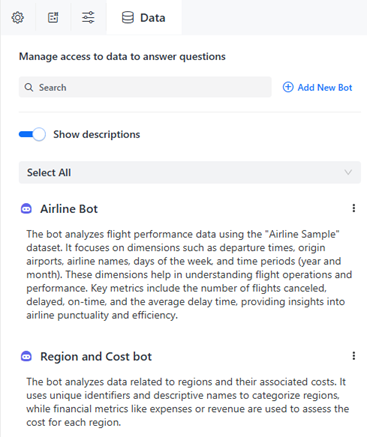Click Add New Bot link

coord(325,87)
